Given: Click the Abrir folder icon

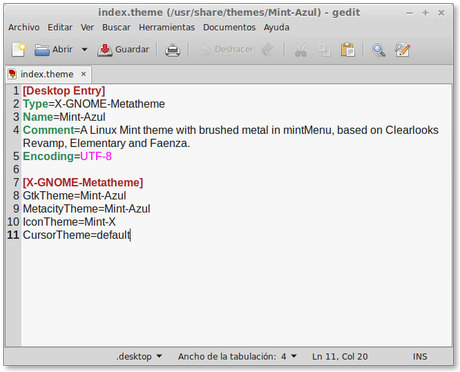Looking at the screenshot, I should [x=42, y=50].
